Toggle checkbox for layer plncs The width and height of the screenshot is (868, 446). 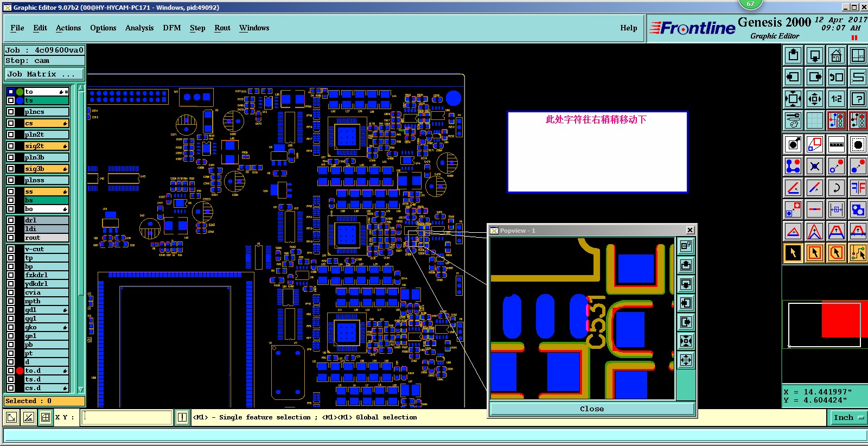pos(11,112)
